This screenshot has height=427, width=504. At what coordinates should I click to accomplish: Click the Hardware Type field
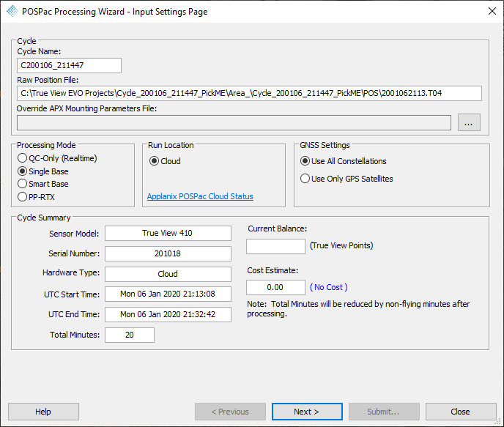(168, 274)
